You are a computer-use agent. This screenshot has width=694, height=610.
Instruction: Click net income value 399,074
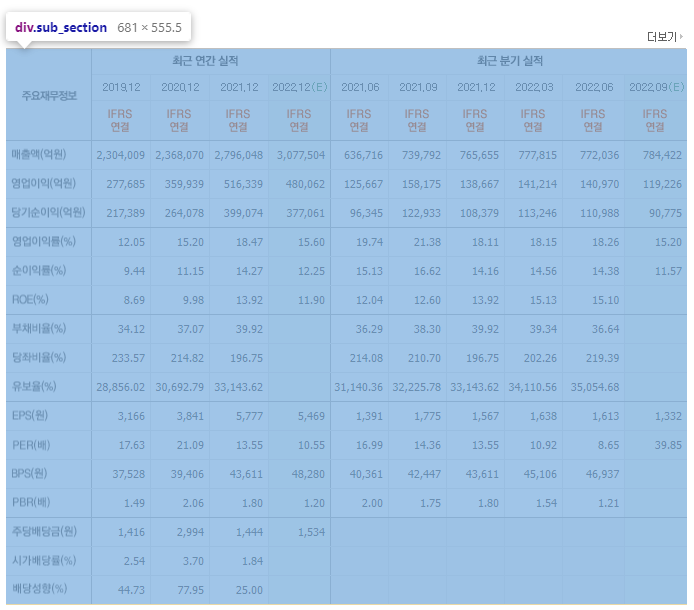243,213
